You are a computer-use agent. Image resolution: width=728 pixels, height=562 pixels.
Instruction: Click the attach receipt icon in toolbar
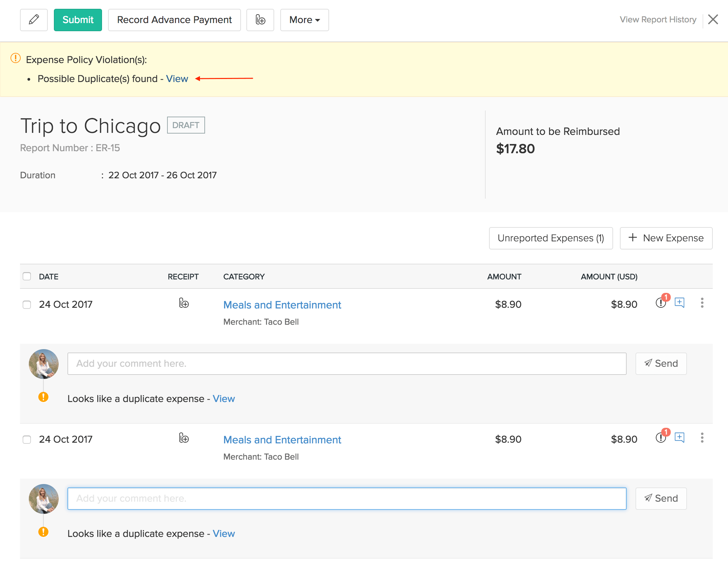pyautogui.click(x=260, y=20)
